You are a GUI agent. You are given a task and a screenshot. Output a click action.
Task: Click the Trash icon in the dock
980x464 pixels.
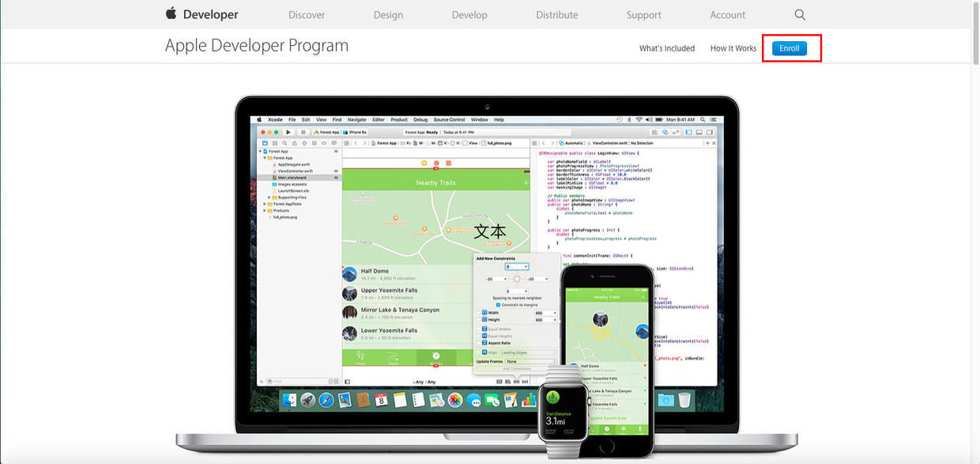click(684, 400)
